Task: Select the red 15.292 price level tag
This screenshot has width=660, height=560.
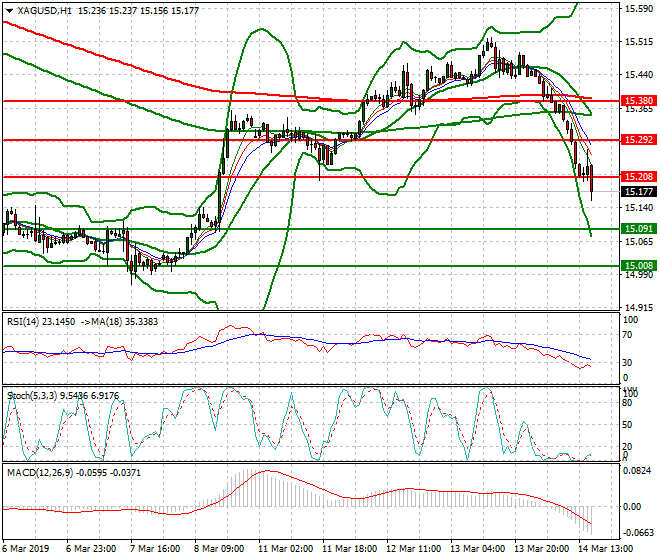Action: [x=638, y=140]
